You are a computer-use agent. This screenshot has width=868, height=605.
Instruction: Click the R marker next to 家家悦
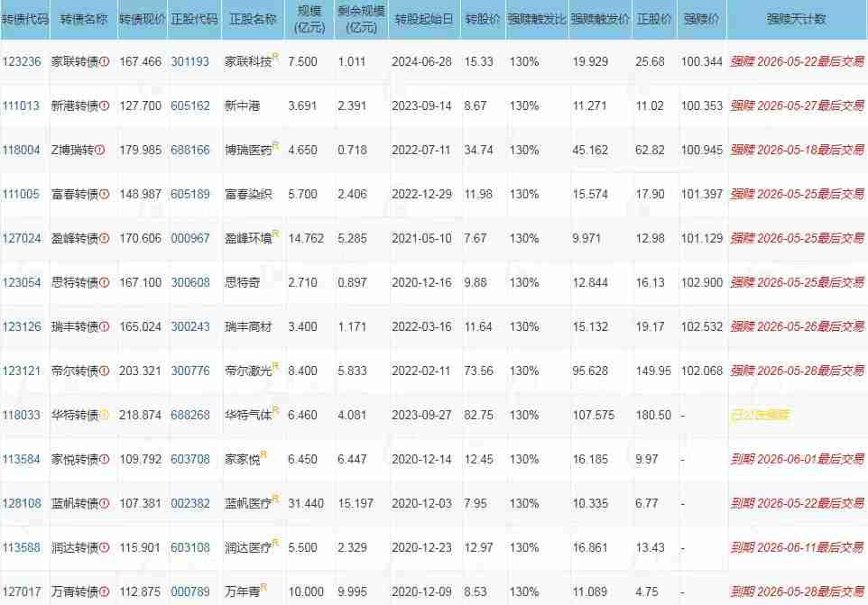pyautogui.click(x=264, y=454)
